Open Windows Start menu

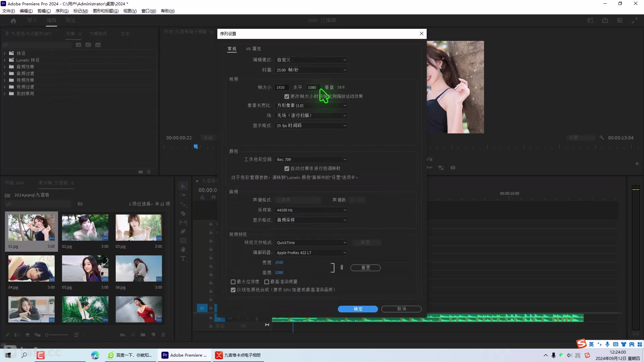8,355
